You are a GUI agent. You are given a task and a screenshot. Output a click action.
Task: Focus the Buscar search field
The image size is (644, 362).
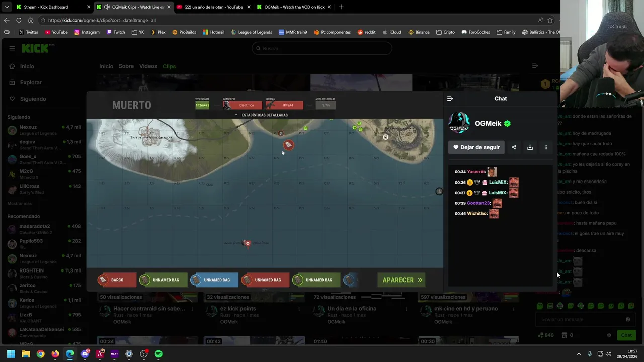(x=322, y=48)
